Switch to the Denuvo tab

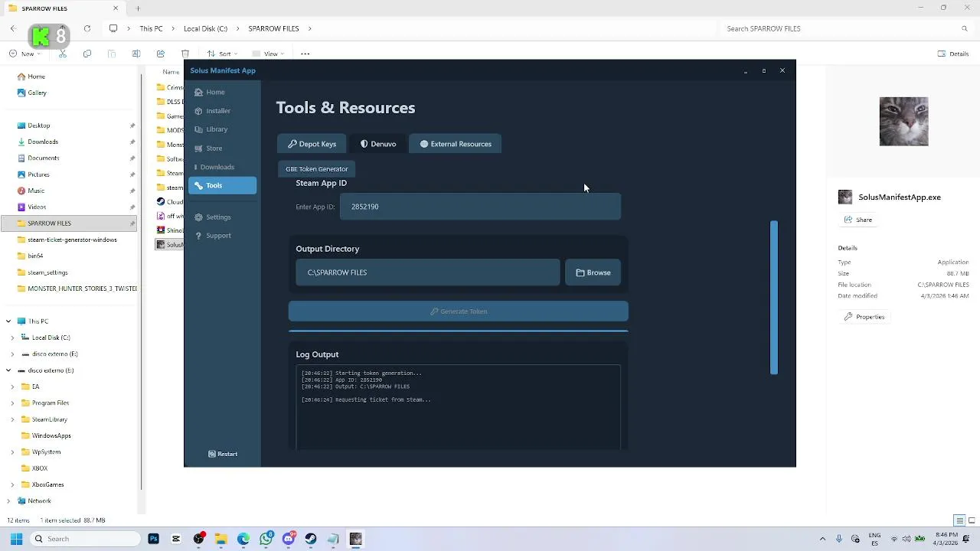378,144
